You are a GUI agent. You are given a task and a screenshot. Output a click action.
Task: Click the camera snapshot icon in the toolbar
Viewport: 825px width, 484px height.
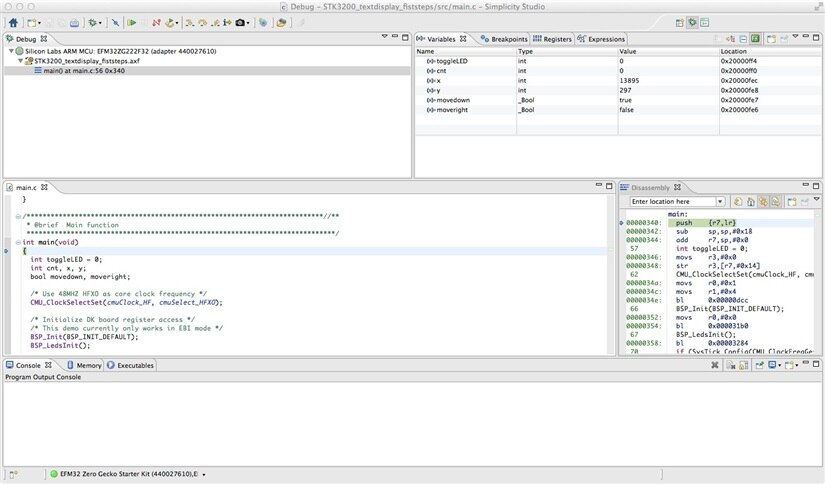click(240, 21)
